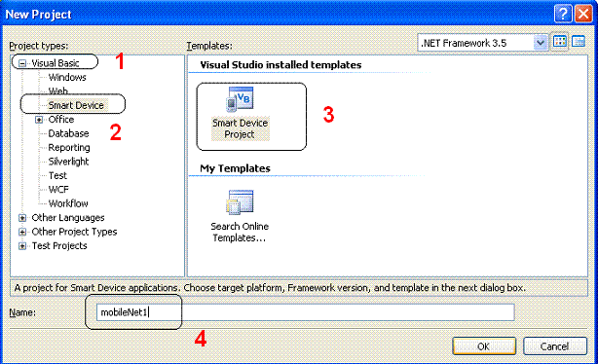
Task: Select the Smart Device Project template icon
Action: tap(240, 100)
